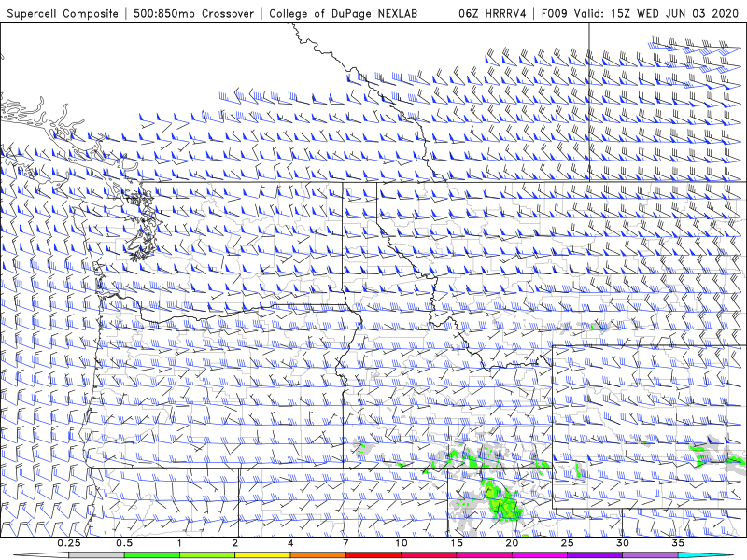Click the orange color bar segment after 4
The width and height of the screenshot is (747, 560).
(317, 555)
